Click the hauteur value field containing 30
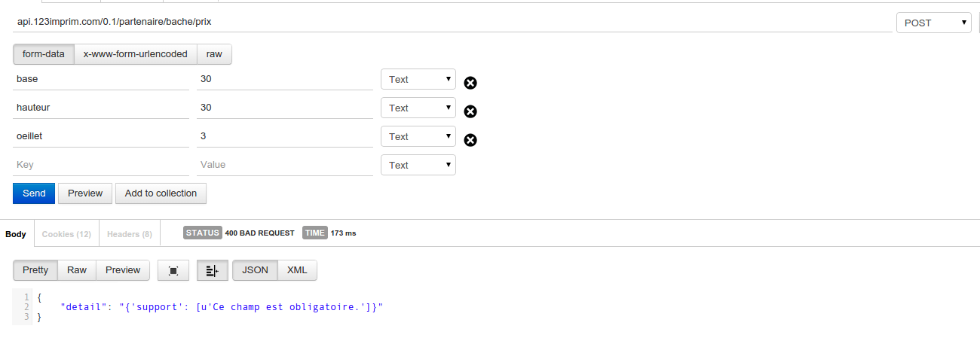Image resolution: width=980 pixels, height=341 pixels. tap(285, 108)
